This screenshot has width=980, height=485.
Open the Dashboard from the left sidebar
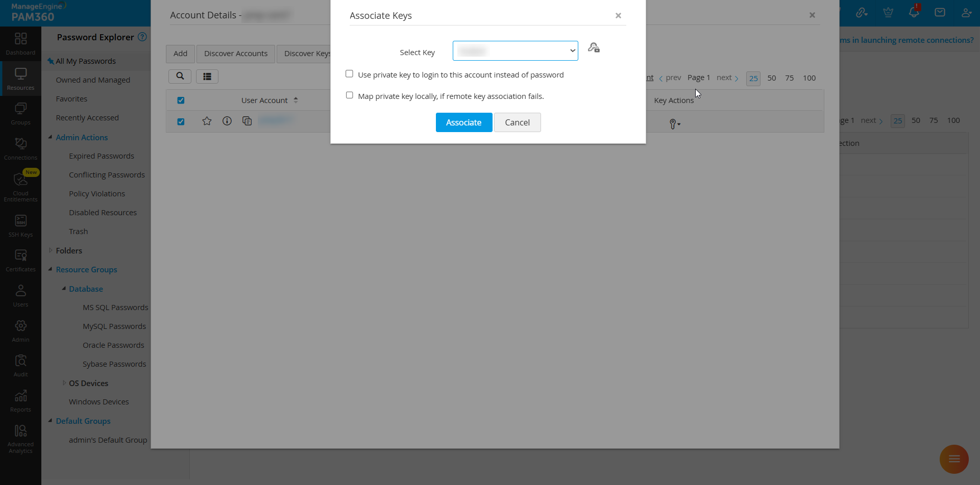[20, 43]
